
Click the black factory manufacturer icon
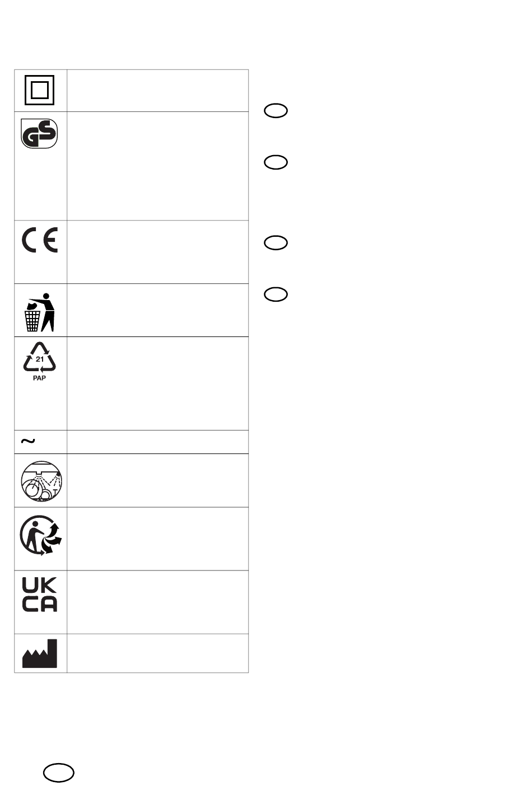[x=40, y=653]
